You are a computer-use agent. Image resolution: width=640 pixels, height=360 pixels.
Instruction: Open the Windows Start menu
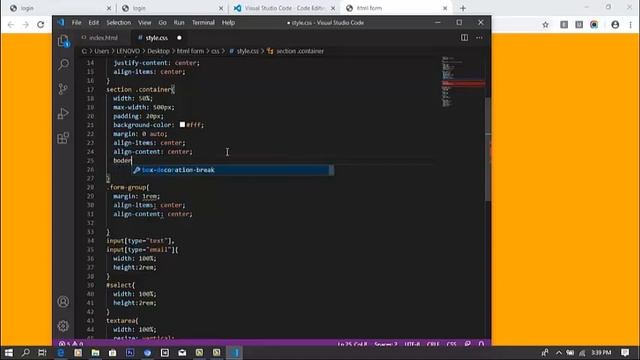pos(9,353)
